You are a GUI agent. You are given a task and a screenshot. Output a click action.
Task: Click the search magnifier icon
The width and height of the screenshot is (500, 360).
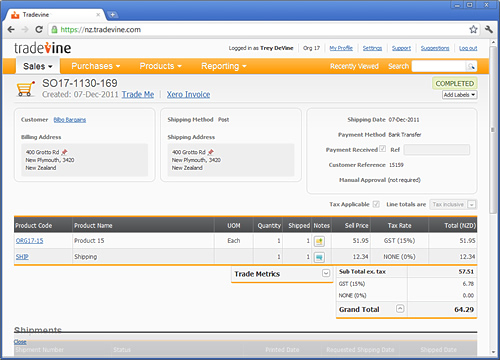coord(471,66)
